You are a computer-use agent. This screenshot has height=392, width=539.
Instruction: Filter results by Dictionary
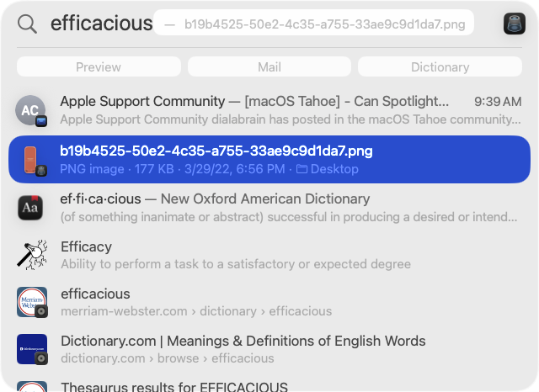click(440, 66)
